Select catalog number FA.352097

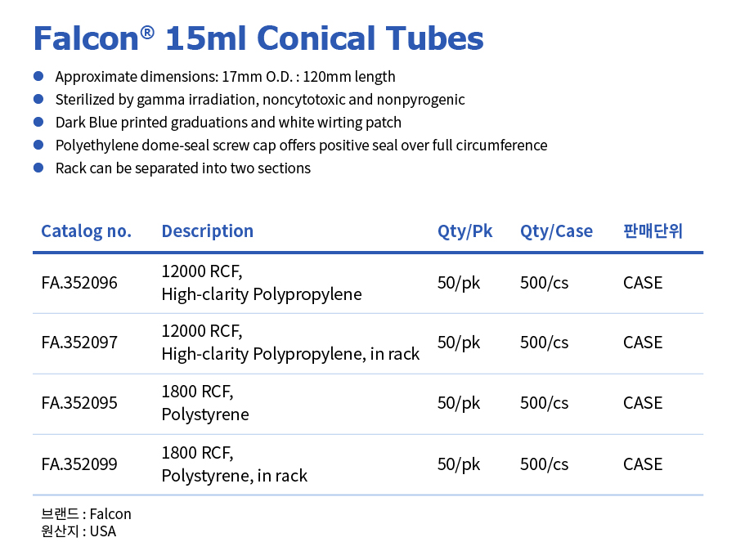[x=79, y=343]
